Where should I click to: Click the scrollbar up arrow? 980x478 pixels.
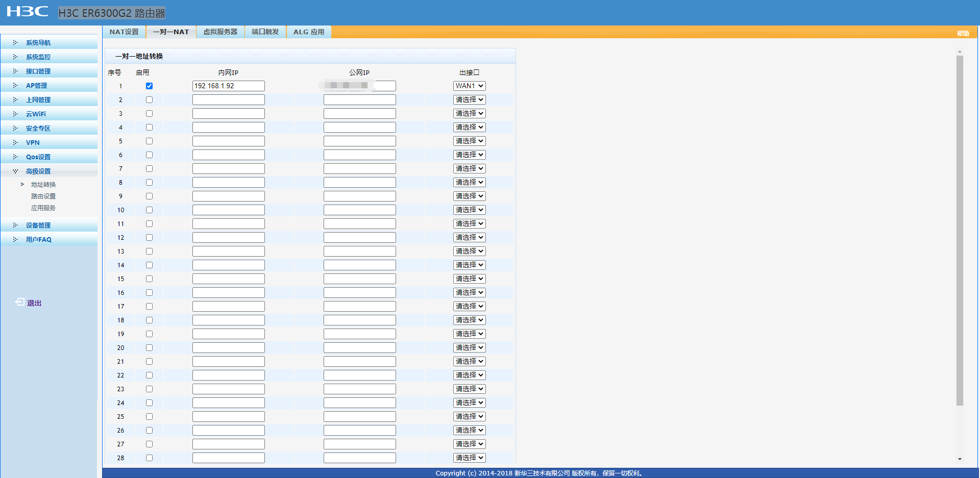point(960,52)
